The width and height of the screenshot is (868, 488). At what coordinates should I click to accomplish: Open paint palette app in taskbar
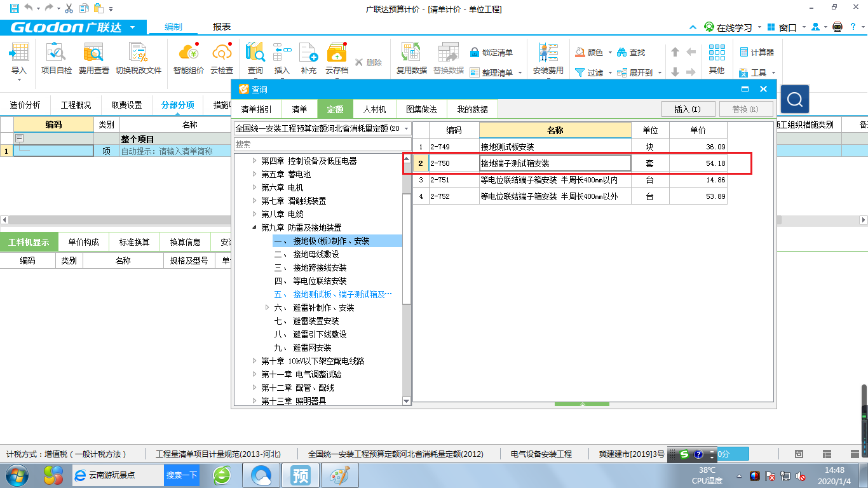(x=341, y=475)
